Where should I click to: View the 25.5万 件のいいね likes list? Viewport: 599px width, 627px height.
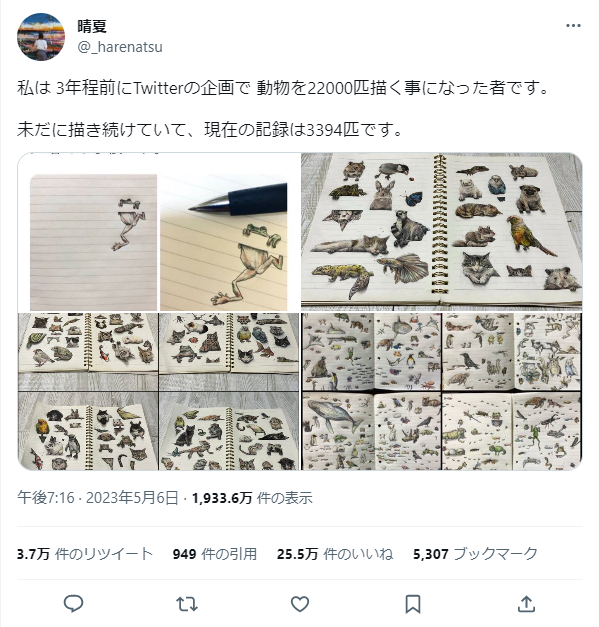335,554
